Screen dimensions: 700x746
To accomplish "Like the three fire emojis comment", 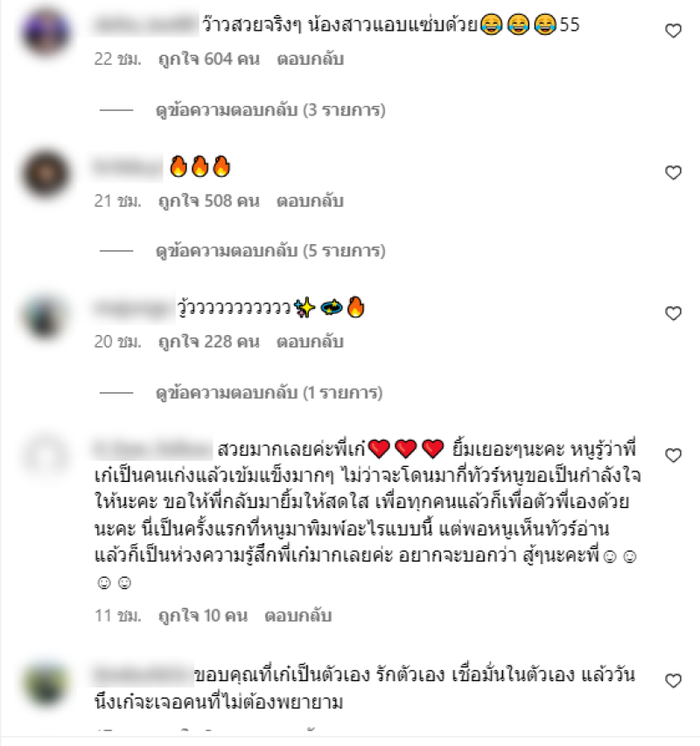I will [x=673, y=172].
